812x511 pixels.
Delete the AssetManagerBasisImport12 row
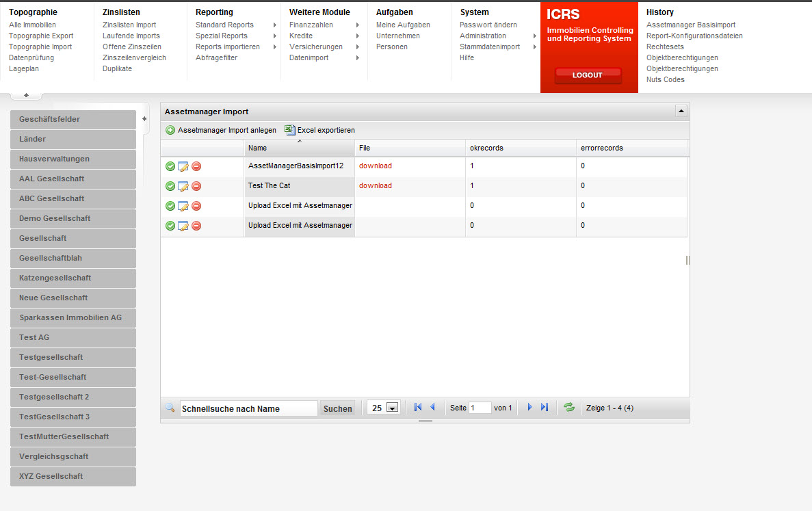(x=196, y=166)
